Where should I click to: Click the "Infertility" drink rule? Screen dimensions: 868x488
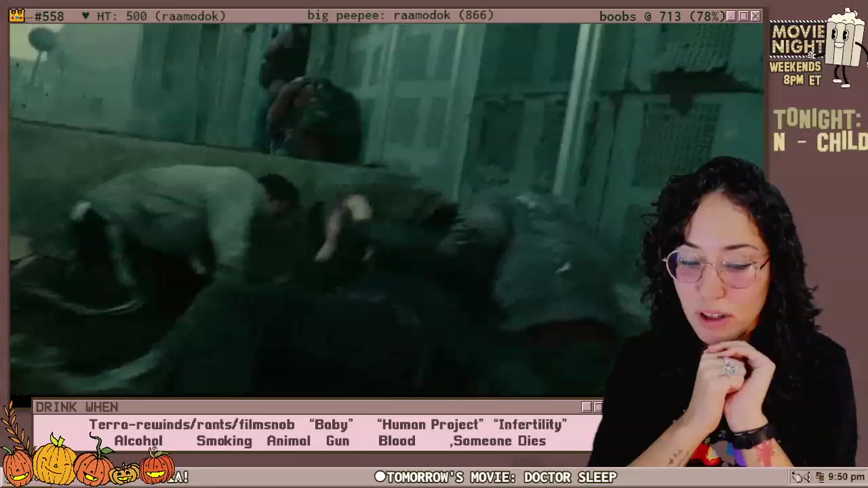pos(530,424)
